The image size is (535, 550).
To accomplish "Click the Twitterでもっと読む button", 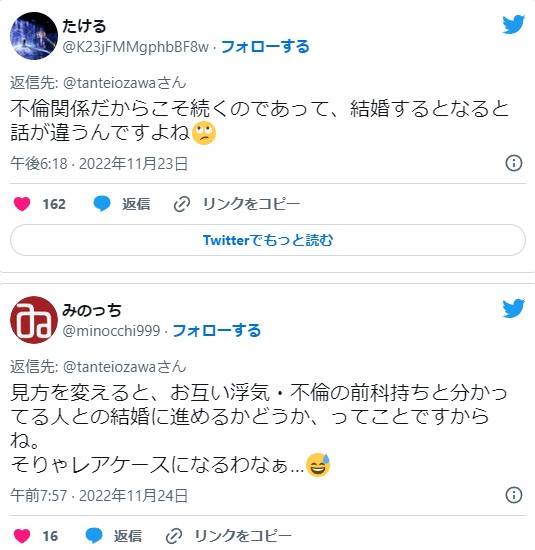I will 268,240.
